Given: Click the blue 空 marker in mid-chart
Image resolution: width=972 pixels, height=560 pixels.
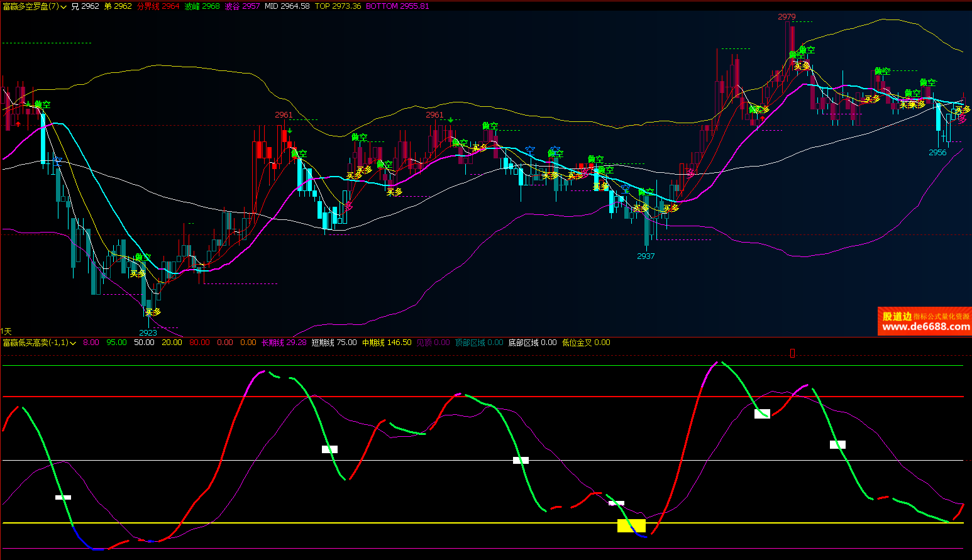Looking at the screenshot, I should pyautogui.click(x=529, y=150).
